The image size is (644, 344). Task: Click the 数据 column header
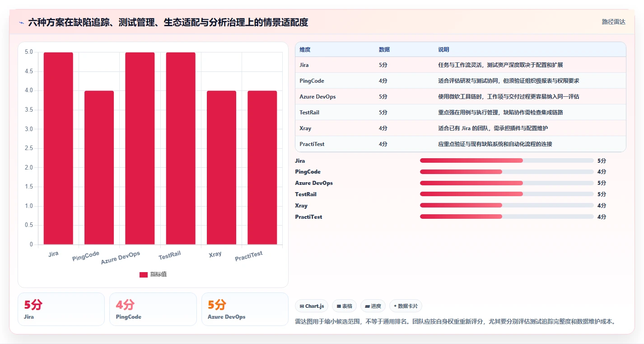(x=384, y=50)
